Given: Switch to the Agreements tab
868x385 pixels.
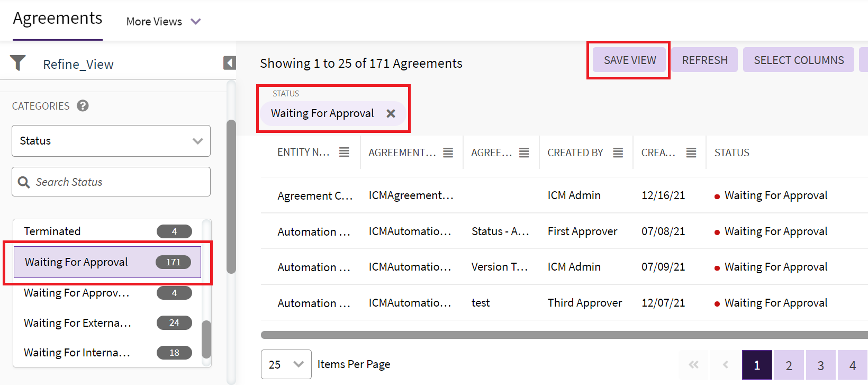Looking at the screenshot, I should [58, 19].
